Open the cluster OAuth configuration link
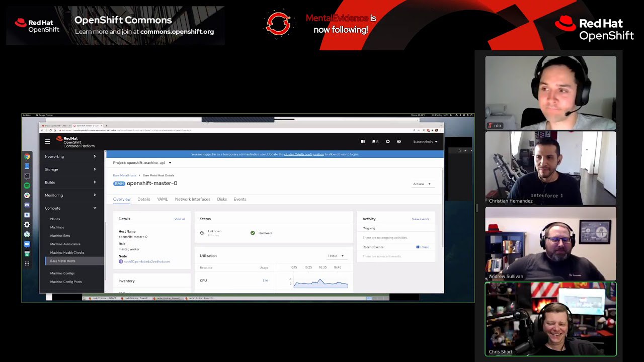The height and width of the screenshot is (362, 644). (x=304, y=154)
